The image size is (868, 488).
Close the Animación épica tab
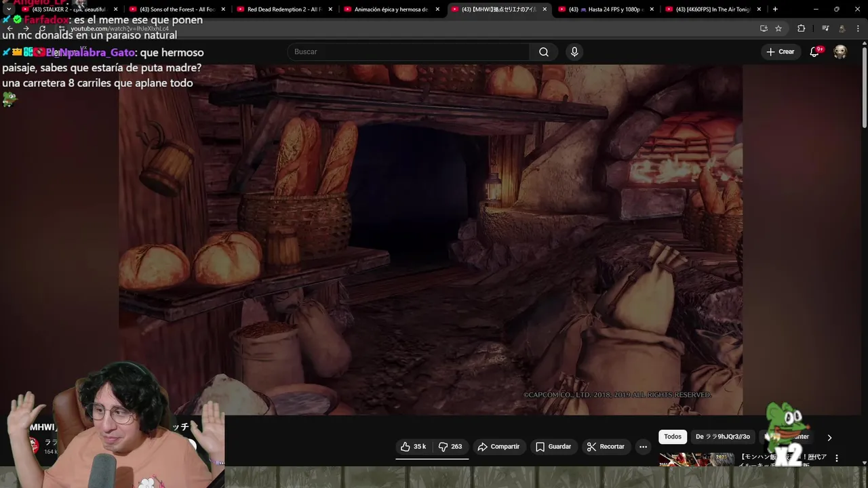(437, 9)
